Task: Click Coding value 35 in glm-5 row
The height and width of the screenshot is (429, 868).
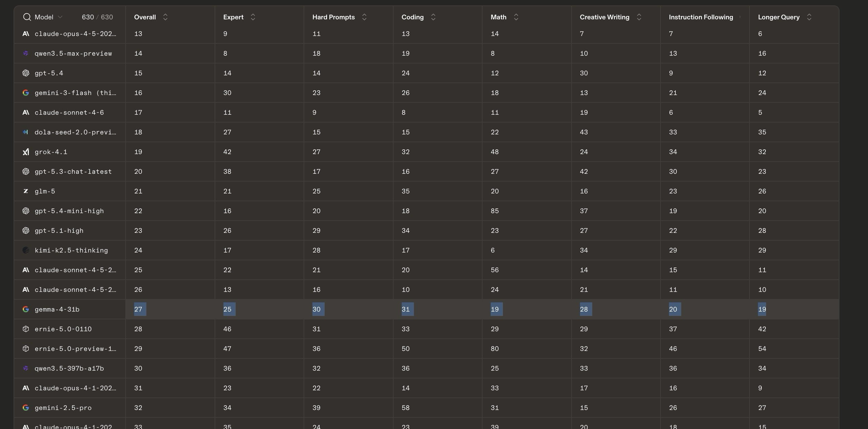Action: pos(405,191)
